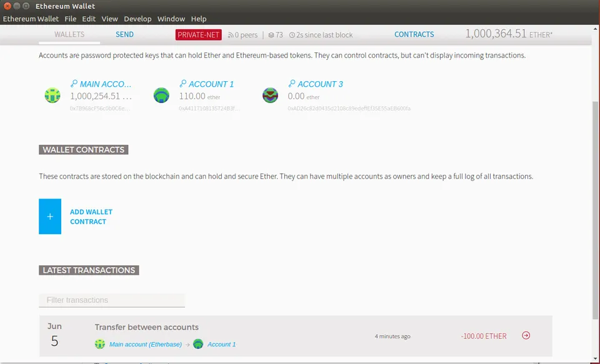Switch to the WALLETS tab

pyautogui.click(x=69, y=34)
